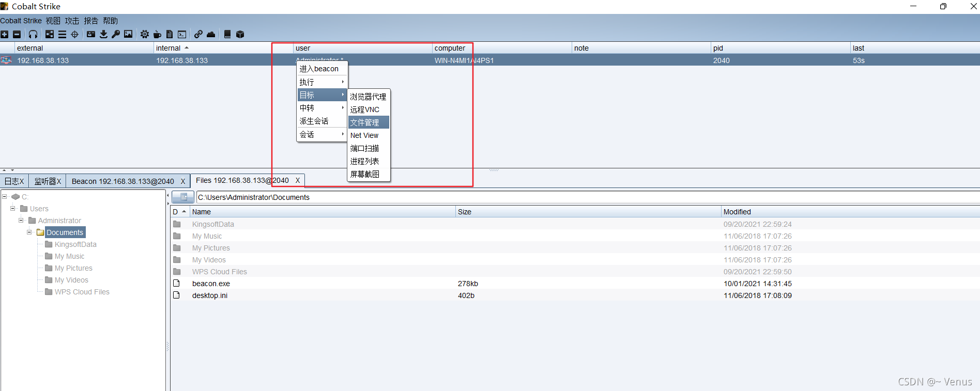Choose 派生会话 from context menu
The width and height of the screenshot is (980, 391).
click(x=321, y=120)
